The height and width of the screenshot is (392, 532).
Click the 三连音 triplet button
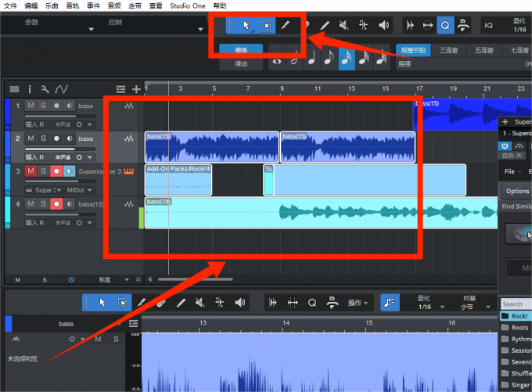[x=448, y=49]
